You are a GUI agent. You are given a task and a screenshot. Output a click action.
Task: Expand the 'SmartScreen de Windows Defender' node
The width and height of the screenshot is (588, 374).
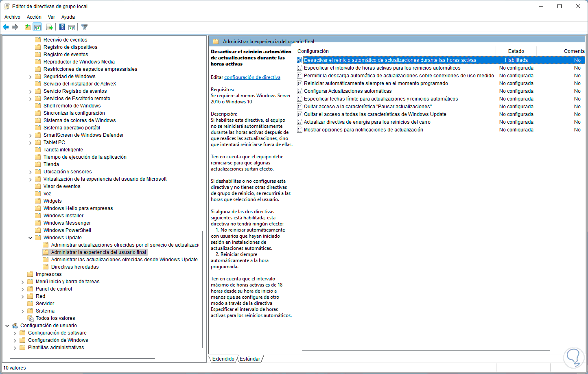(x=30, y=135)
